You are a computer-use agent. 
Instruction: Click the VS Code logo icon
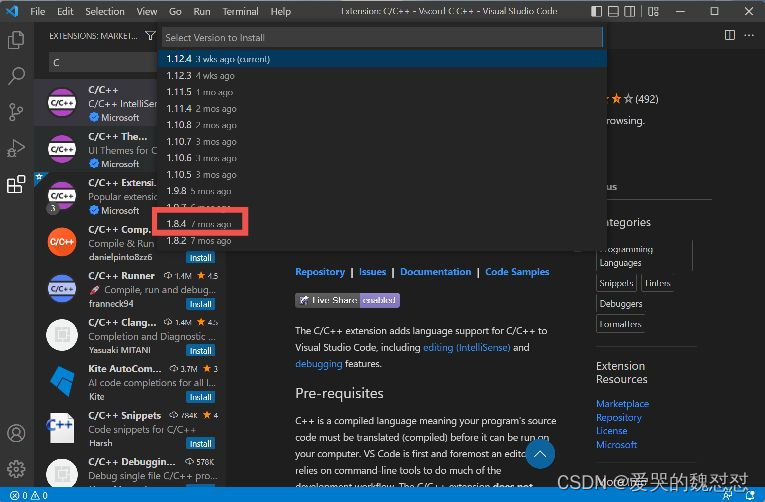[12, 11]
